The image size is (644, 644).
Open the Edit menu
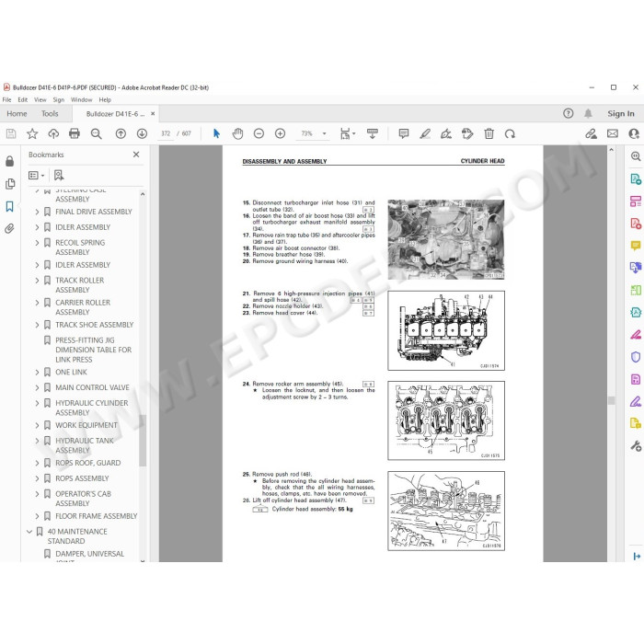tap(23, 99)
